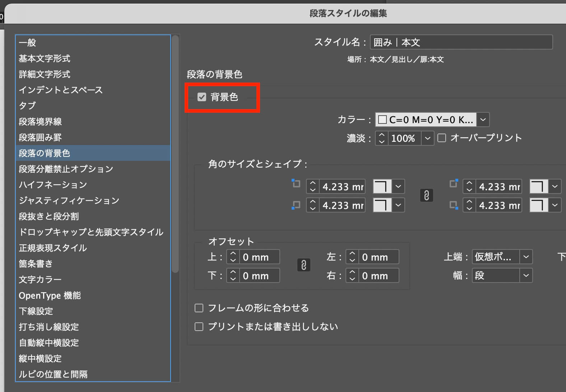Click the top-left corner shape preview icon
The height and width of the screenshot is (392, 566).
(x=382, y=187)
